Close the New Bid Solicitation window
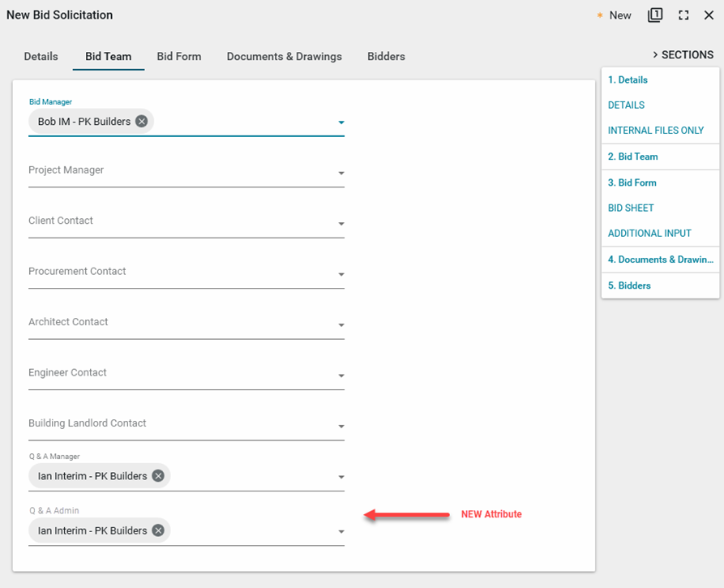Image resolution: width=724 pixels, height=588 pixels. (x=709, y=15)
